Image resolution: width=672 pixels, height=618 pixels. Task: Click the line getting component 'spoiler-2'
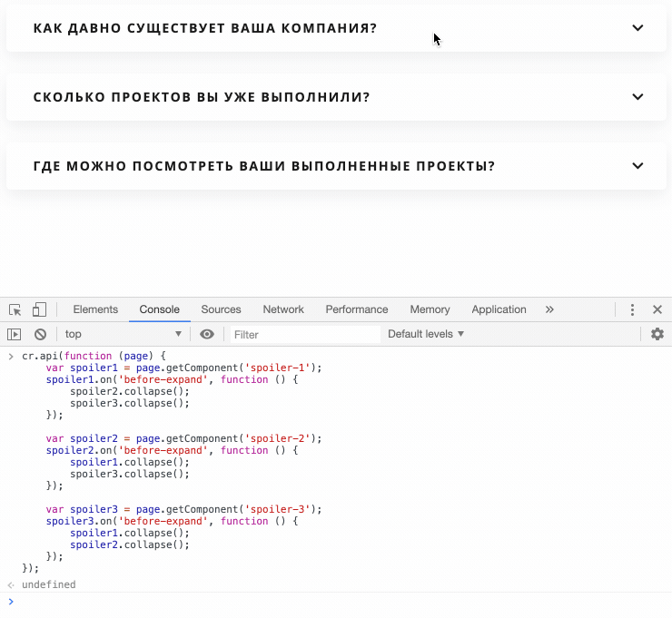click(x=183, y=438)
